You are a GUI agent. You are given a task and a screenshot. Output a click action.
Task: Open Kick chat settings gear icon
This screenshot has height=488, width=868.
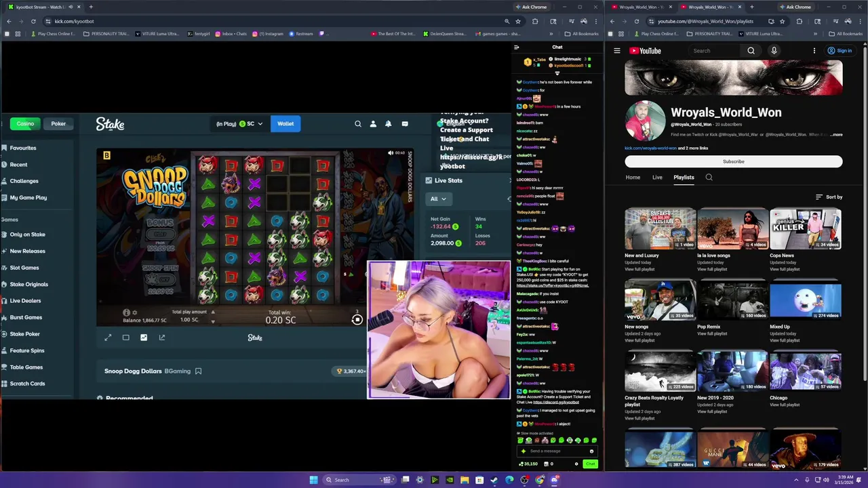coord(576,464)
